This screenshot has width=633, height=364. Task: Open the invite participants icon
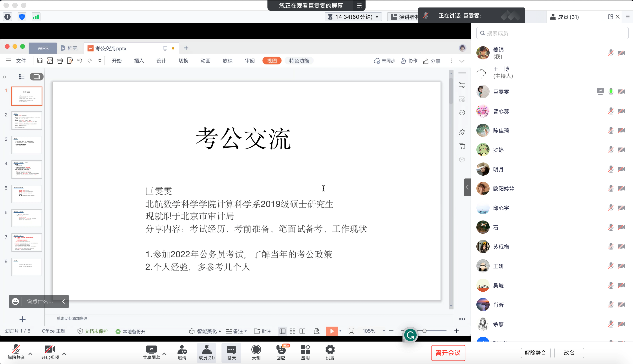182,352
